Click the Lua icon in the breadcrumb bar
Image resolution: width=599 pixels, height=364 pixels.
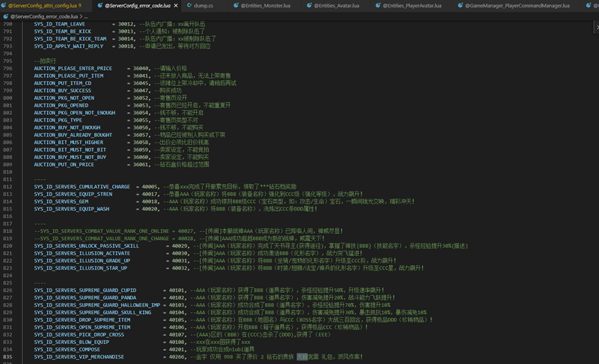tap(6, 15)
